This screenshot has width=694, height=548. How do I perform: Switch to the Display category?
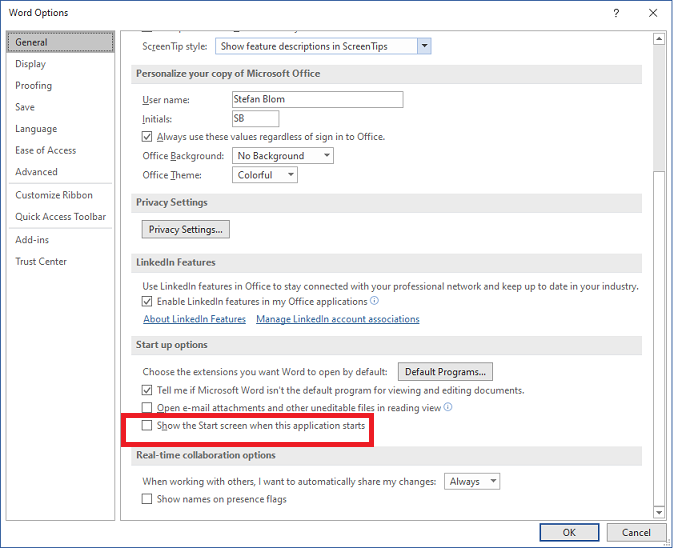pyautogui.click(x=60, y=64)
